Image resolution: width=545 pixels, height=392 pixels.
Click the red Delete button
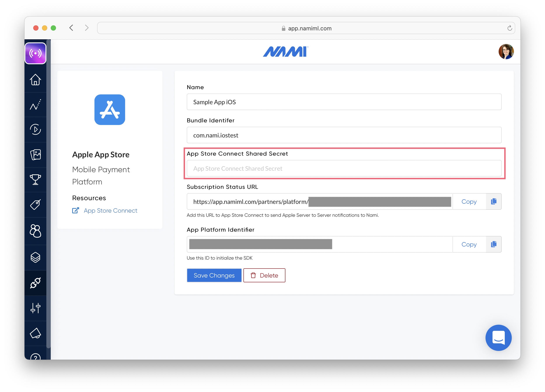[x=264, y=275]
